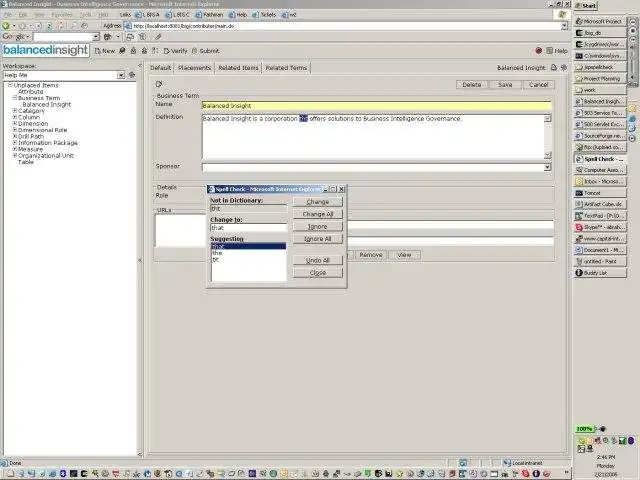Viewport: 640px width, 480px height.
Task: Click the View button in URLs section
Action: click(404, 255)
